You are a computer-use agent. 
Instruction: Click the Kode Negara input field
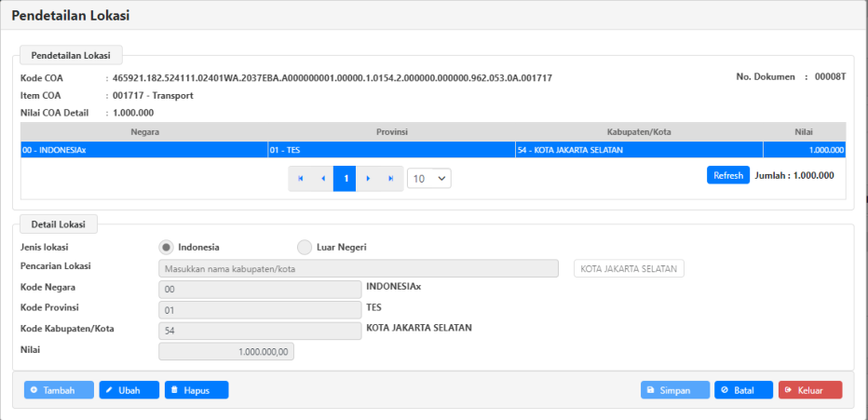click(260, 291)
